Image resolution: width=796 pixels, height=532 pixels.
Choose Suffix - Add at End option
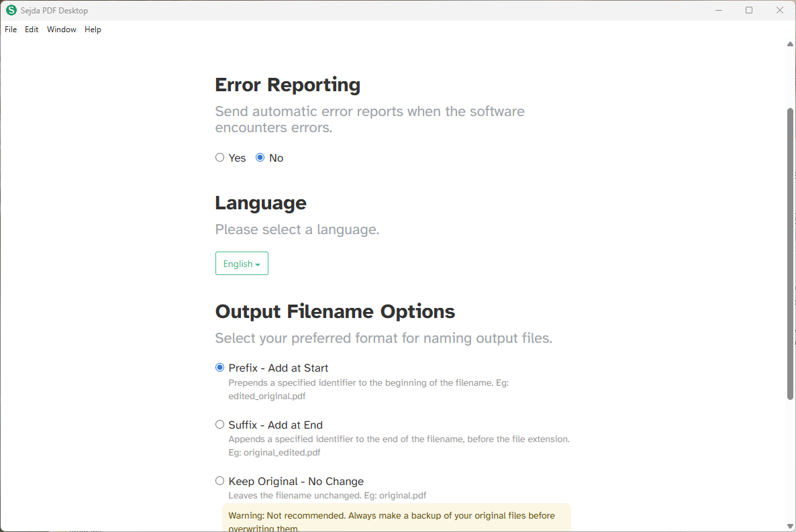coord(220,425)
